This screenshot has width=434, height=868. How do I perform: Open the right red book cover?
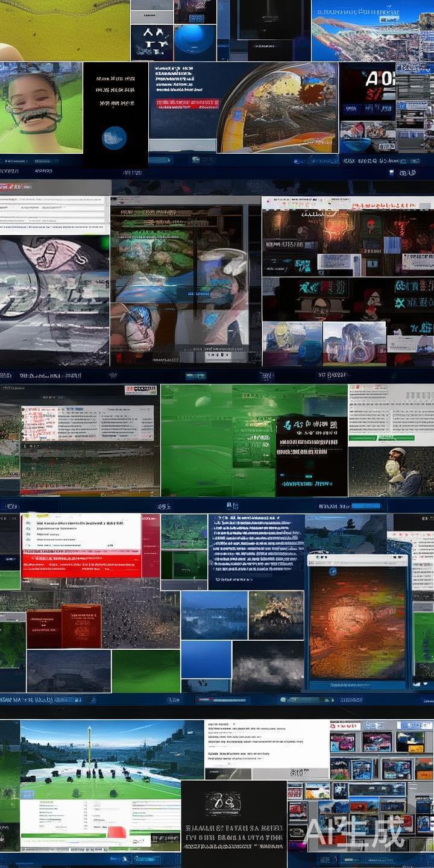point(81,626)
